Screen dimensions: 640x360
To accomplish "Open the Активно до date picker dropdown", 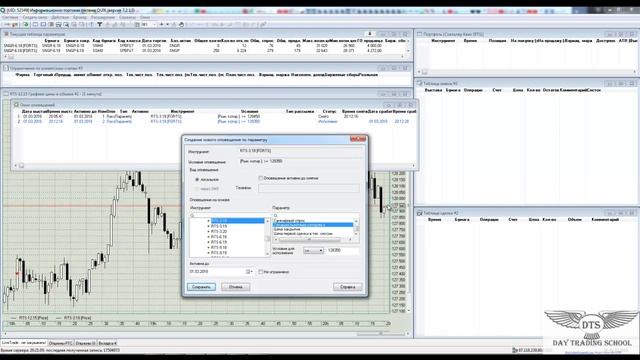I will (249, 272).
